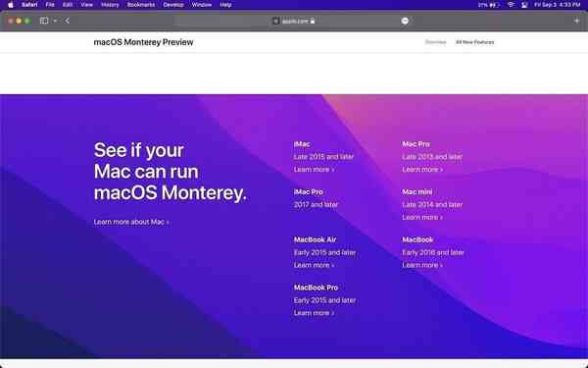Image resolution: width=588 pixels, height=368 pixels.
Task: Open Learn more under iMac
Action: pos(314,170)
